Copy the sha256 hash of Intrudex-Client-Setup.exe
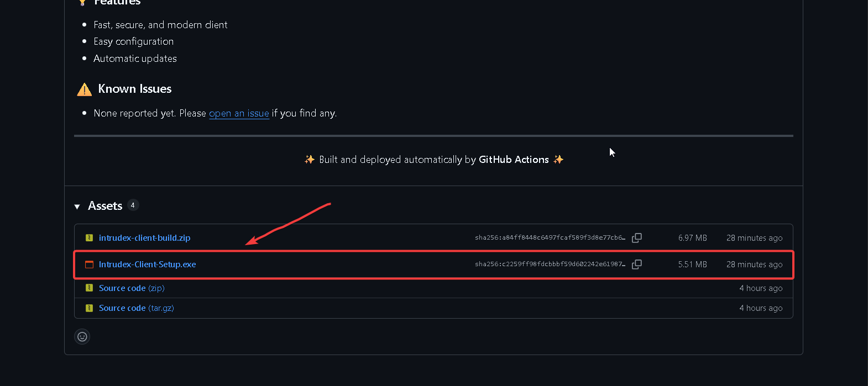This screenshot has height=386, width=868. click(x=637, y=265)
